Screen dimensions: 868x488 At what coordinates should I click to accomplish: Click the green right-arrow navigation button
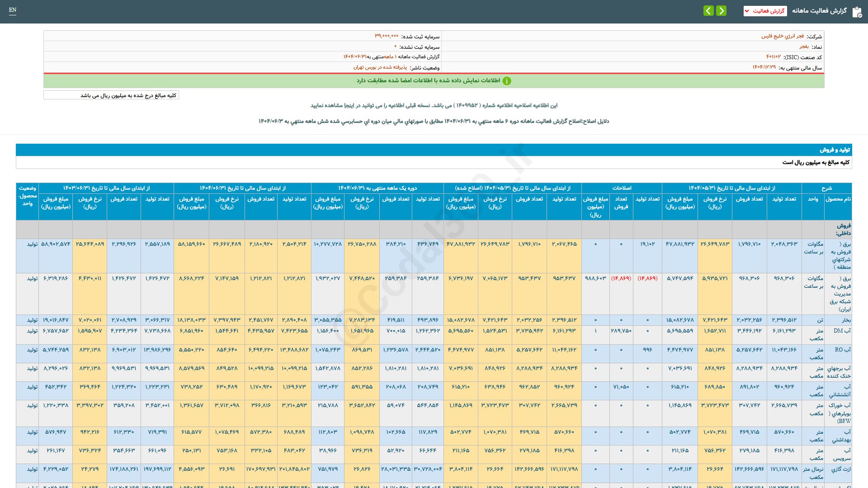click(x=722, y=10)
